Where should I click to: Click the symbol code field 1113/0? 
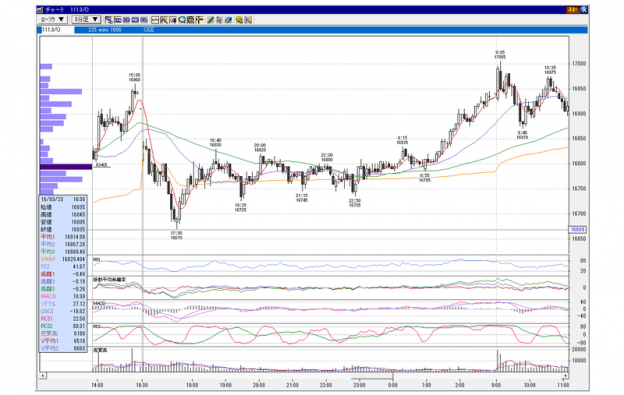(x=57, y=30)
